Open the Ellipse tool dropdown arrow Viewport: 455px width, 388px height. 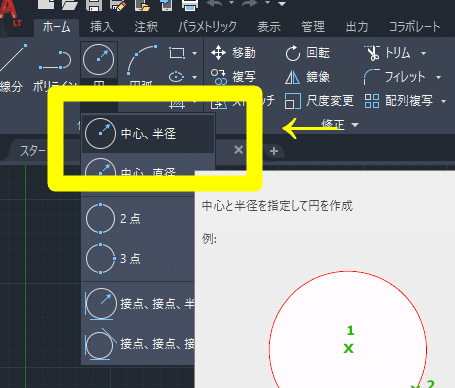click(x=194, y=77)
